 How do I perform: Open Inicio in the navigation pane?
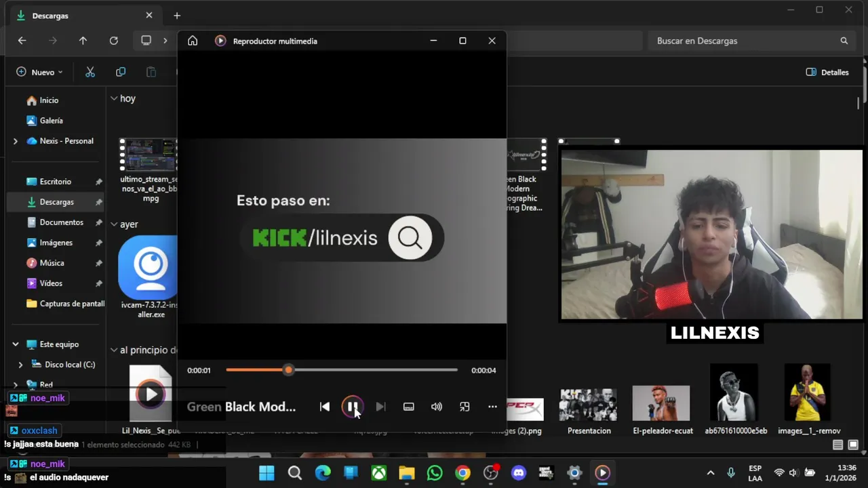[x=49, y=100]
